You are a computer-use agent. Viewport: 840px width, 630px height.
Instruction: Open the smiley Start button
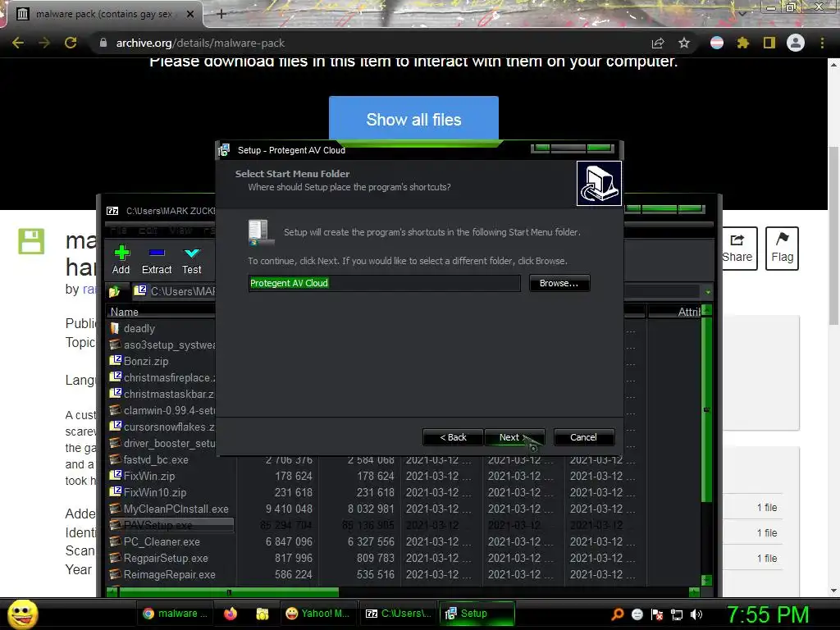click(x=22, y=614)
